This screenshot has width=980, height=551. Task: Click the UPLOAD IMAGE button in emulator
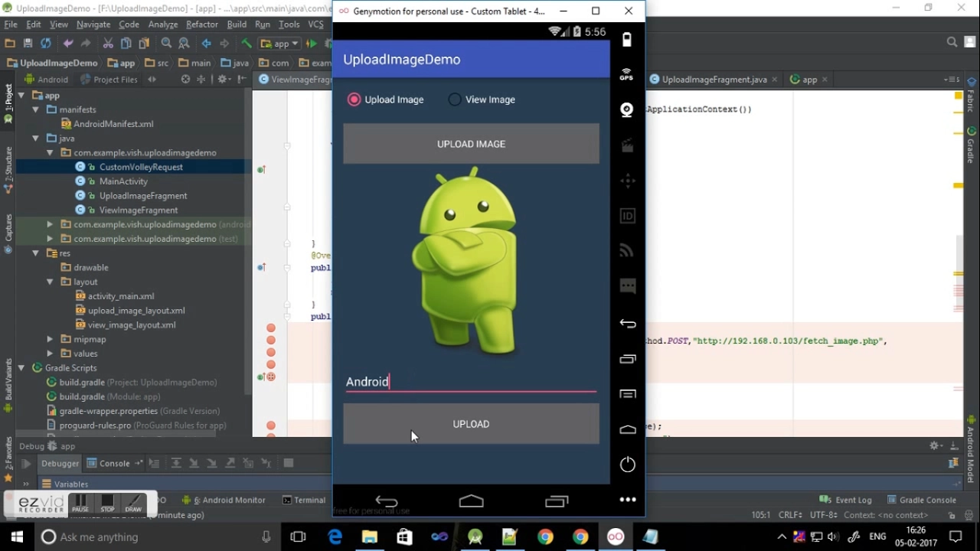pyautogui.click(x=471, y=144)
